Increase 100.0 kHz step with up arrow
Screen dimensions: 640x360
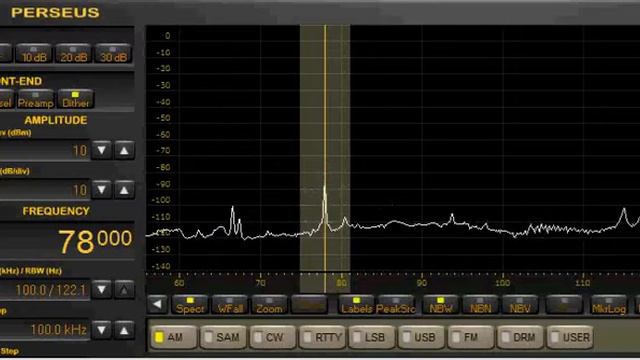click(124, 330)
